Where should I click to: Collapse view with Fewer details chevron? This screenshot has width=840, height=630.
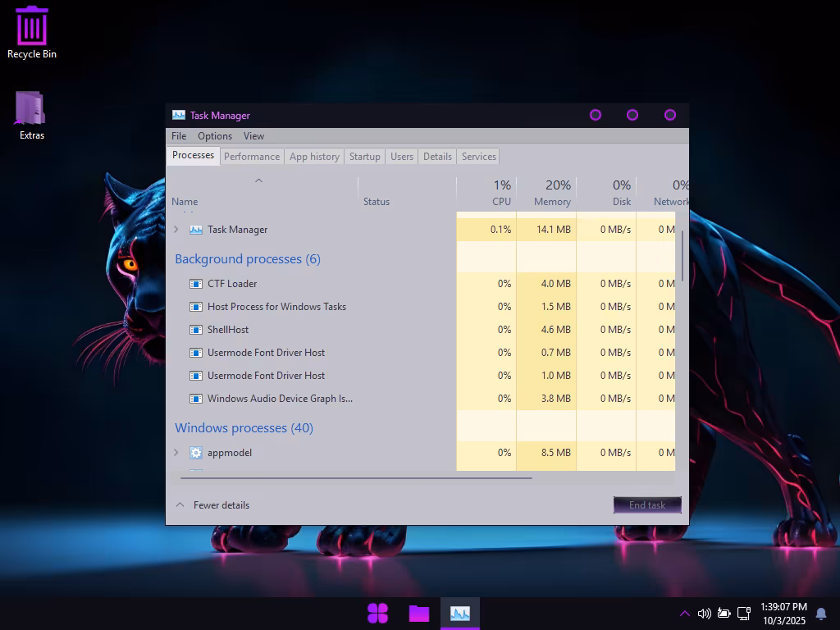click(180, 504)
